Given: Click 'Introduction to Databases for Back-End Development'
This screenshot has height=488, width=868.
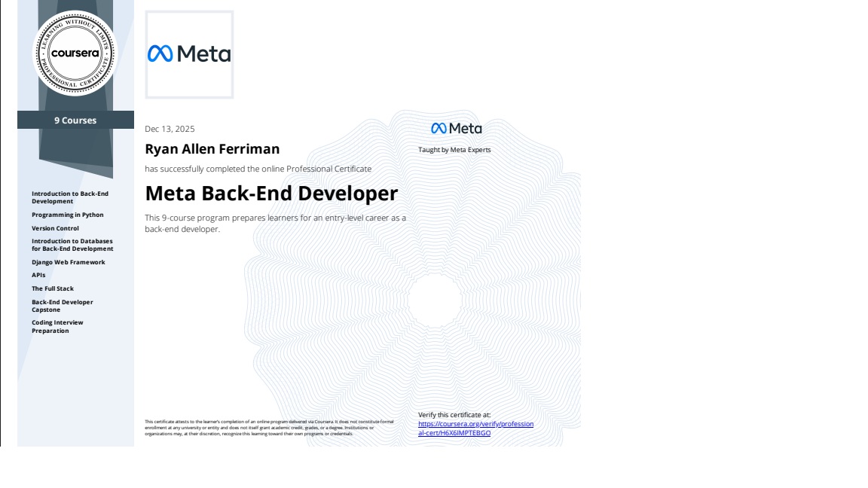Looking at the screenshot, I should click(72, 245).
